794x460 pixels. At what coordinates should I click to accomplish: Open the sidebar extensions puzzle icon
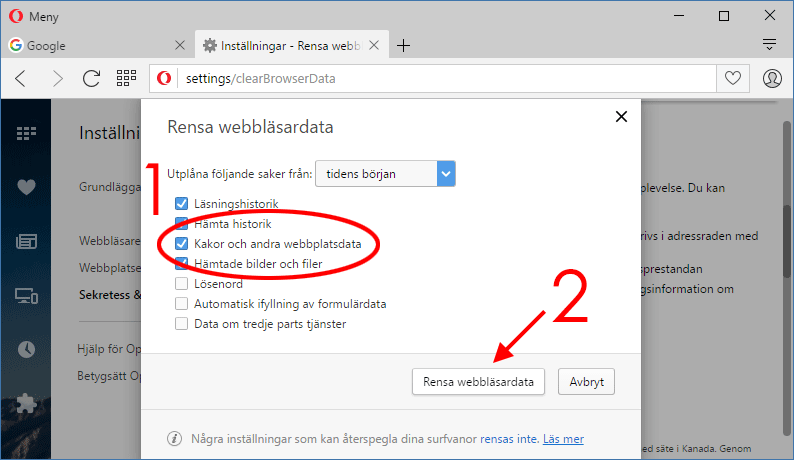click(26, 403)
